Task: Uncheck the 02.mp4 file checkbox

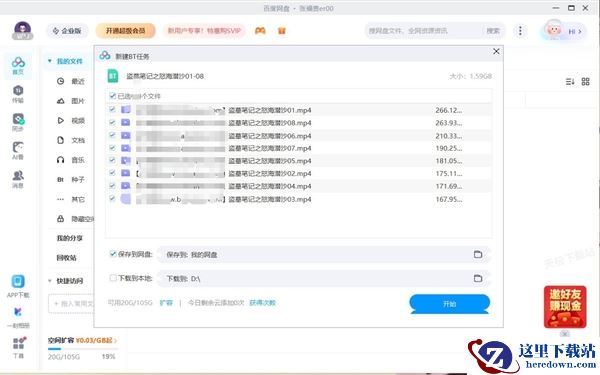Action: (x=112, y=173)
